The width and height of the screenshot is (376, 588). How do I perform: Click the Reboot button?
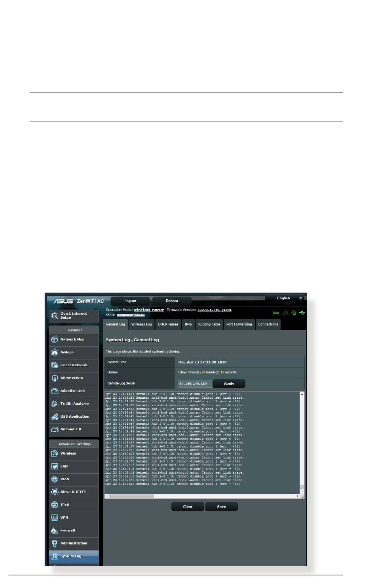tap(172, 301)
